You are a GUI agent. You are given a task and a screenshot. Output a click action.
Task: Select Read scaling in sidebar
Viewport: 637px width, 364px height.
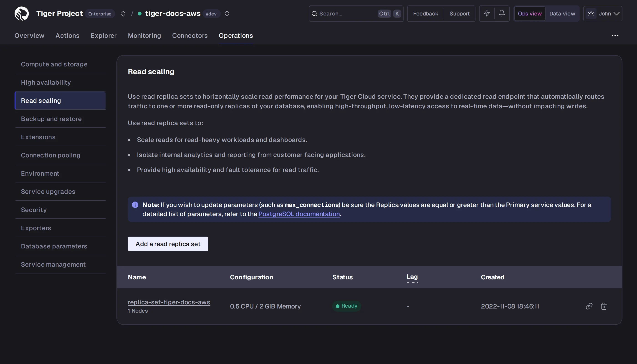coord(60,101)
